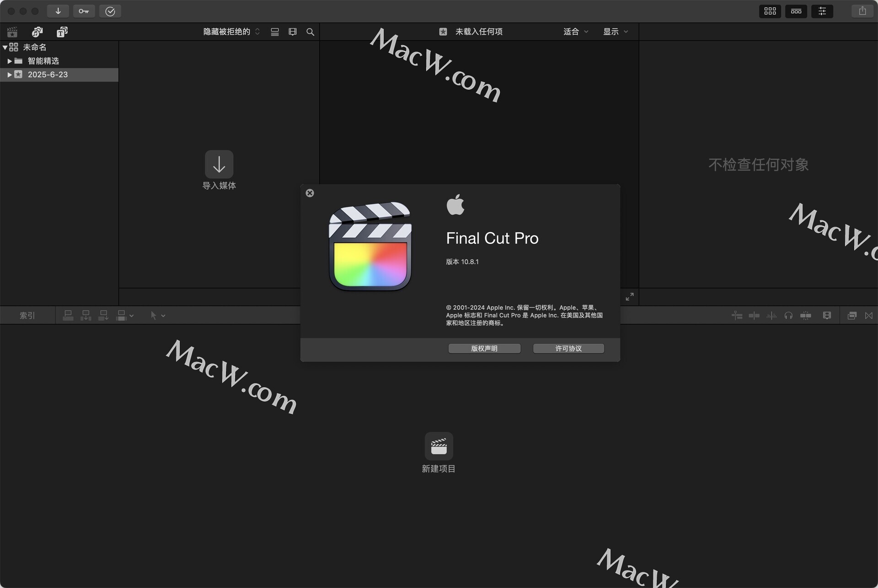This screenshot has height=588, width=878.
Task: Open the titles and generators sidebar
Action: [62, 32]
